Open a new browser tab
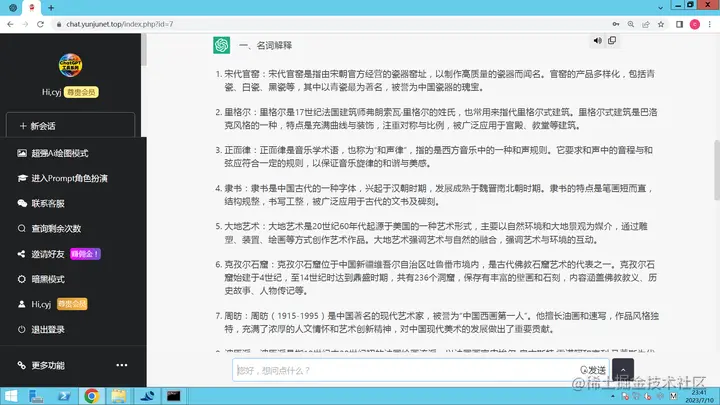Viewport: 720px width, 405px height. pos(51,8)
